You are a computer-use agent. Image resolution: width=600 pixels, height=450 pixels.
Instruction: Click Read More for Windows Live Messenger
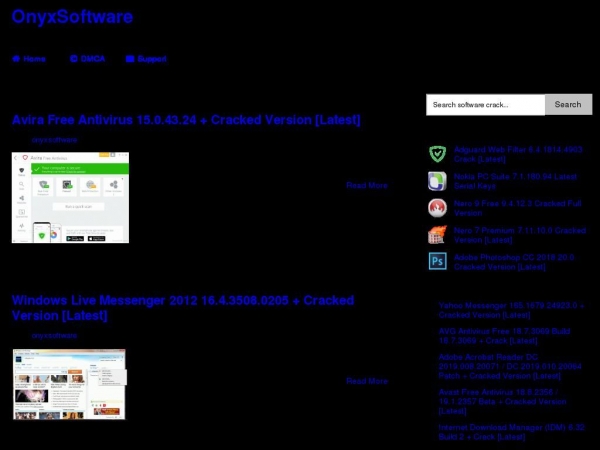coord(367,381)
